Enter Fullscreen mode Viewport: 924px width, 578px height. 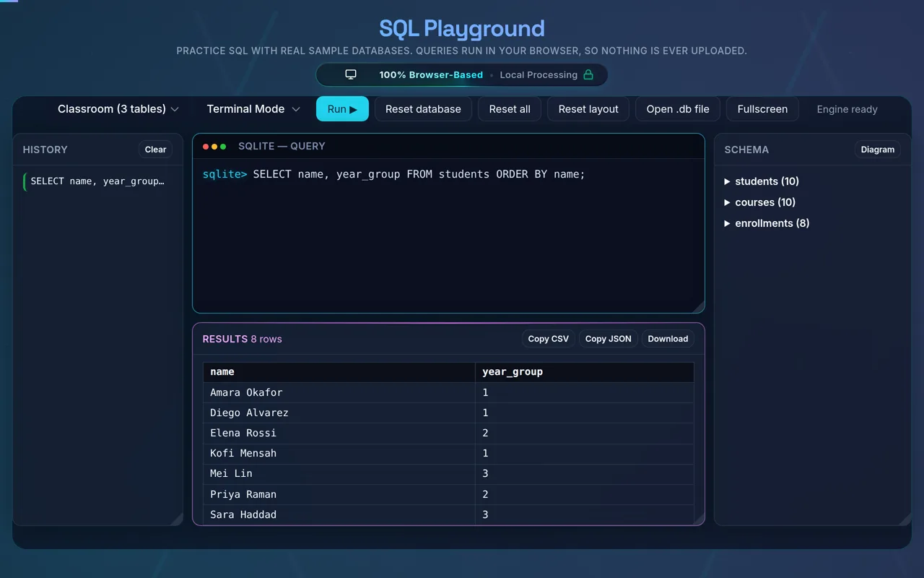click(762, 109)
